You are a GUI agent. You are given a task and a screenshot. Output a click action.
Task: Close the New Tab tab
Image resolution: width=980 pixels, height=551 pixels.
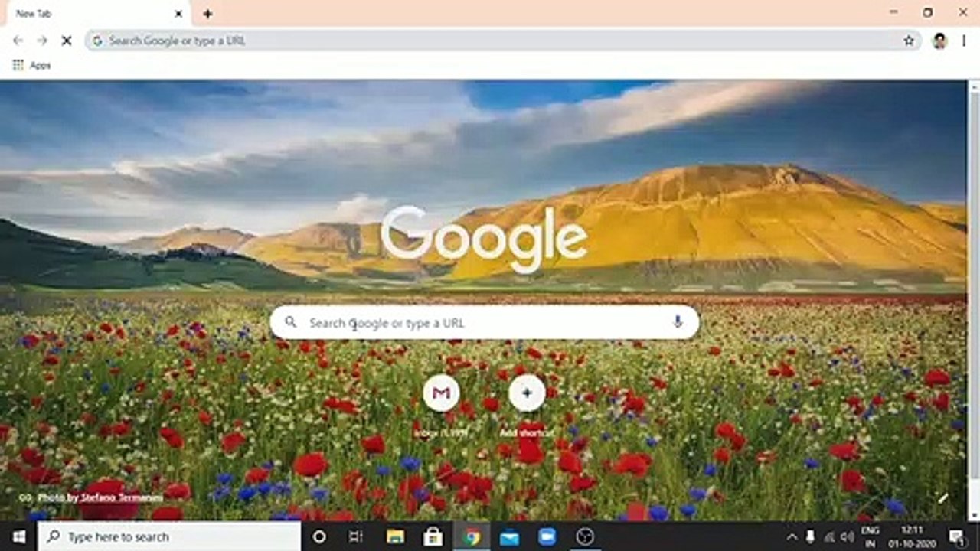179,14
